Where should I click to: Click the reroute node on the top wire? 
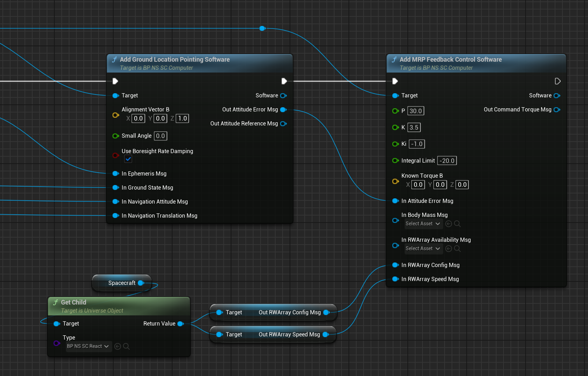tap(262, 28)
